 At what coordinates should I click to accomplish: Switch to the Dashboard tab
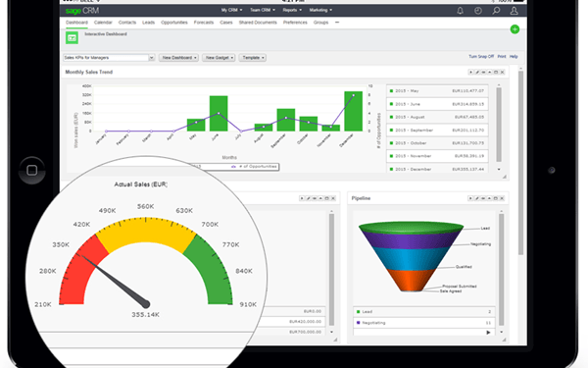click(x=76, y=23)
